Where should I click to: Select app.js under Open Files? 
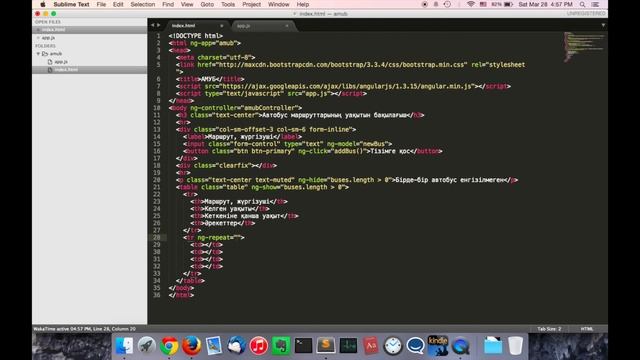click(x=89, y=38)
